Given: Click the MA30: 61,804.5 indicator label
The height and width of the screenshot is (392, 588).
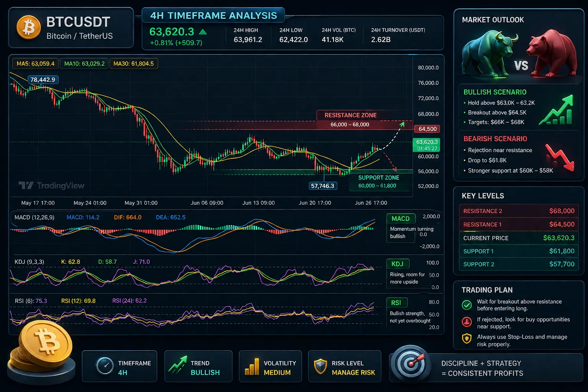Looking at the screenshot, I should pyautogui.click(x=134, y=64).
